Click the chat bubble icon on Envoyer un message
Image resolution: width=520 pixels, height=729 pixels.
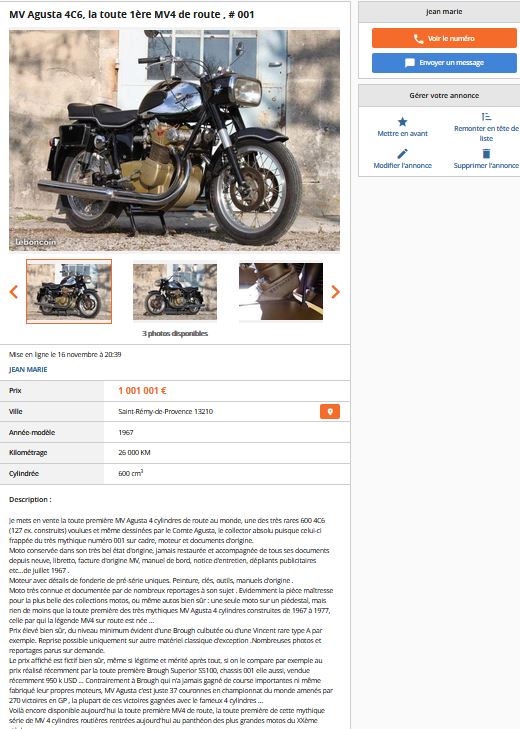click(410, 63)
